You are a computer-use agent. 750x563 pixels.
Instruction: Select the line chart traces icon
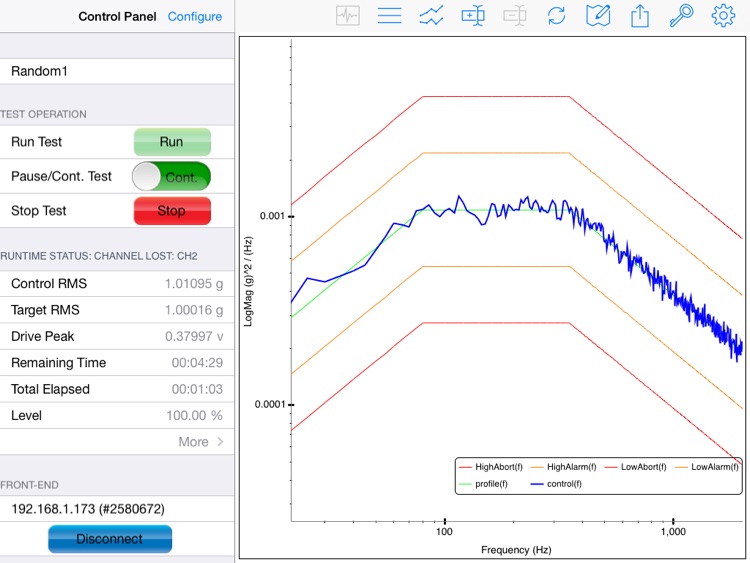[x=431, y=16]
